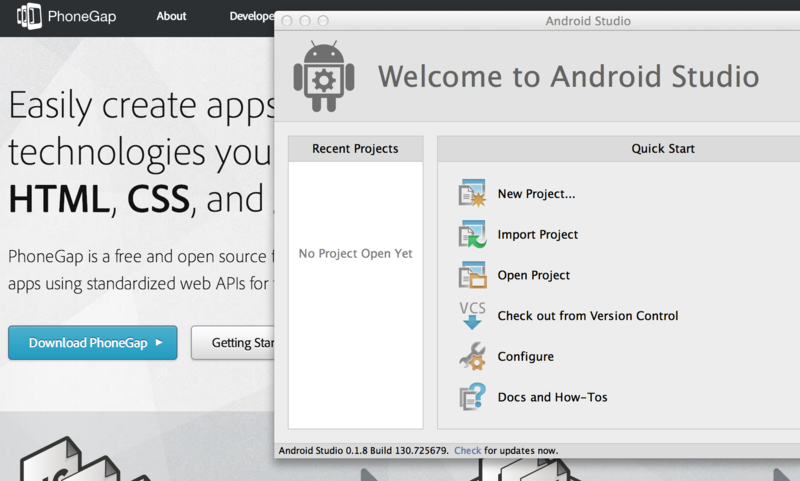Click the Android Studio window title

[588, 21]
